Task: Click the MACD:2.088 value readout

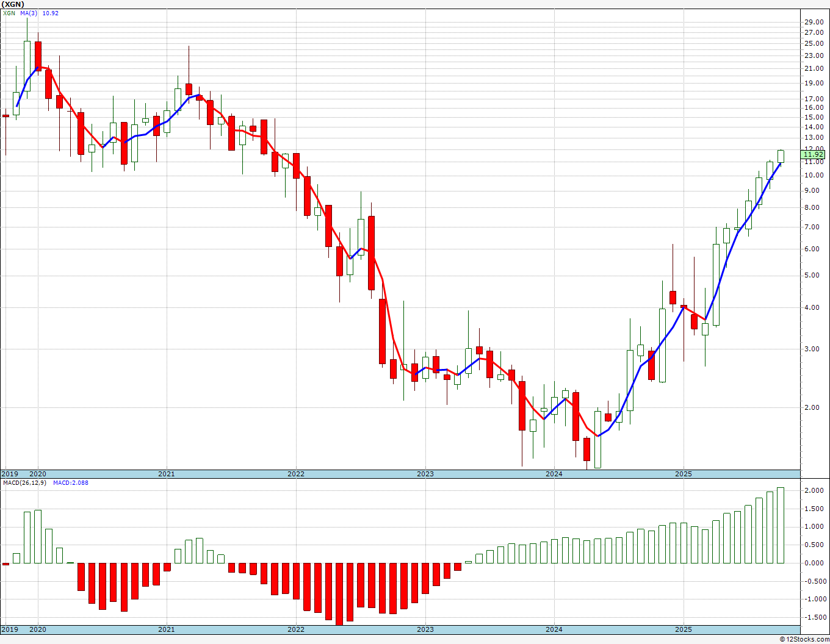Action: 71,482
